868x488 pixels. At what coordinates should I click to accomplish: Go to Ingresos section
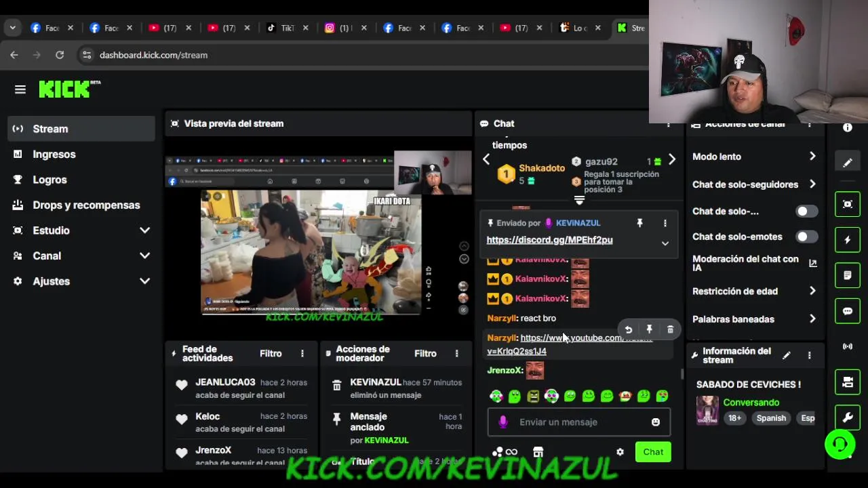[x=81, y=155]
